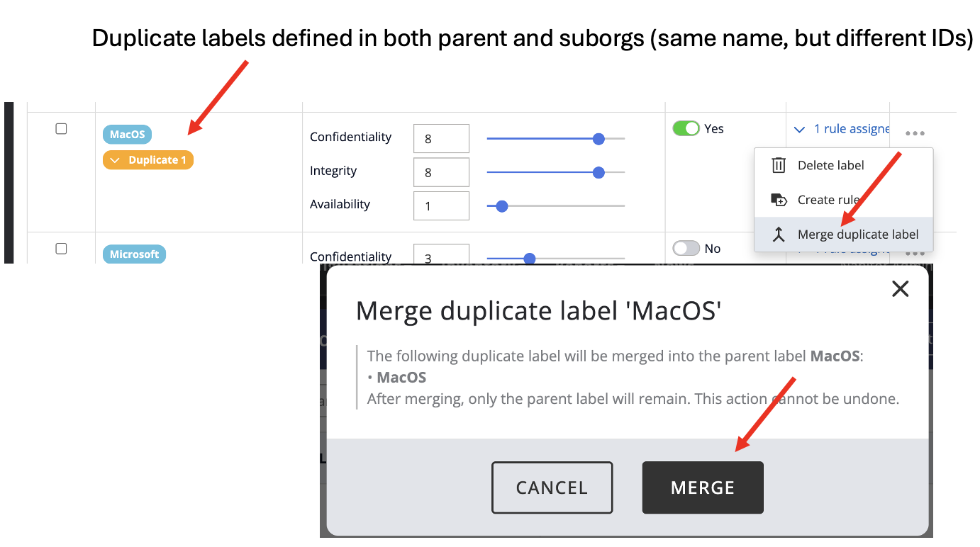Click the Create rule icon
Screen dimensions: 980x547
tap(779, 200)
